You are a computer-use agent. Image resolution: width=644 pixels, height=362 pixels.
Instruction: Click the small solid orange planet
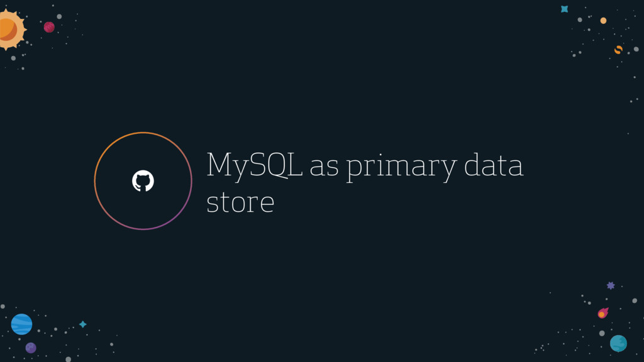click(603, 21)
